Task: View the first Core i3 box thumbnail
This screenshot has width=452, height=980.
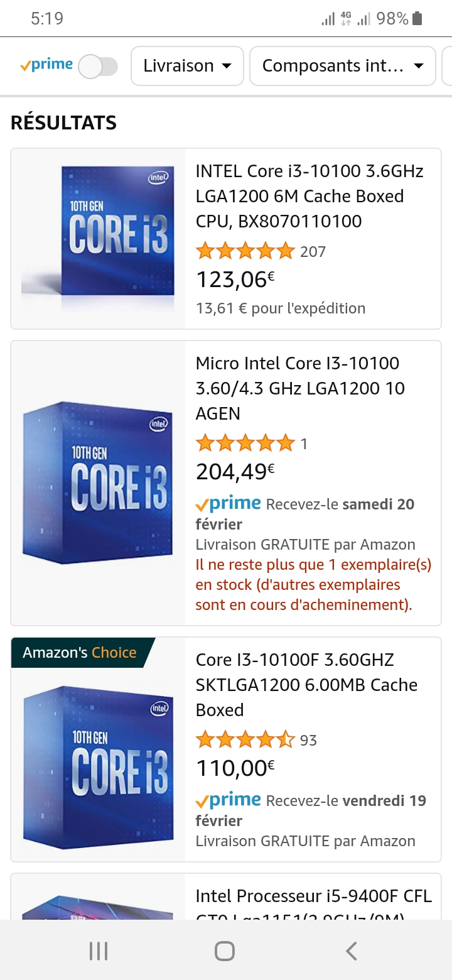Action: pyautogui.click(x=98, y=239)
